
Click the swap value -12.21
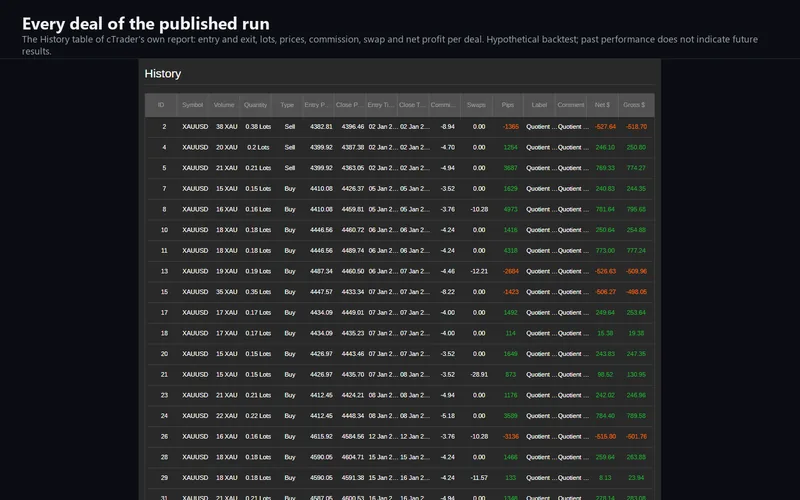[x=479, y=271]
